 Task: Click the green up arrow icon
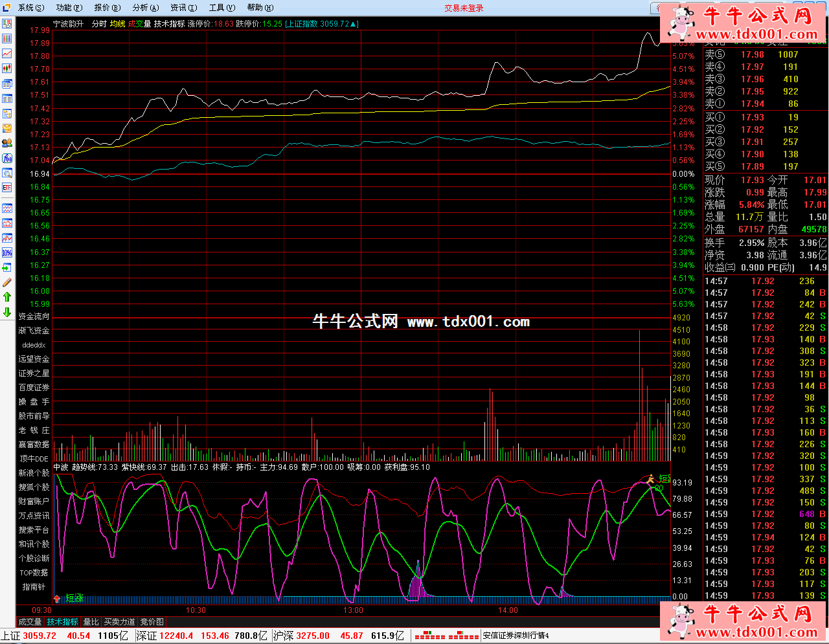coord(7,297)
